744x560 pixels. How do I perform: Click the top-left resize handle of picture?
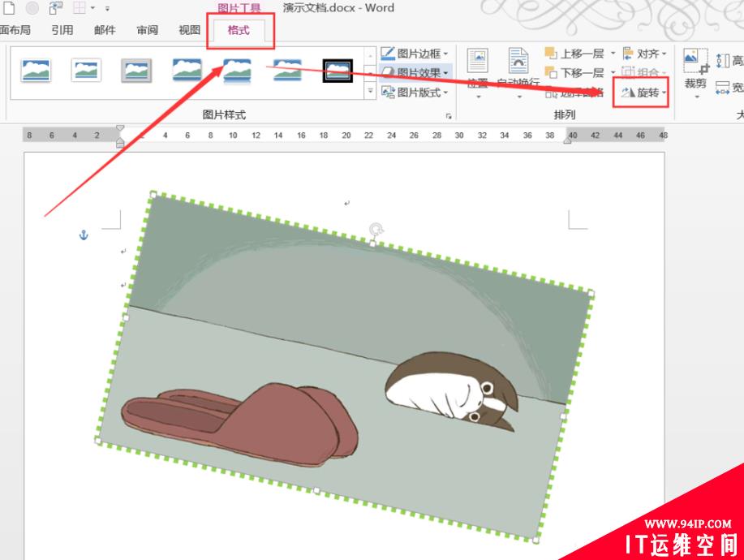tap(153, 194)
